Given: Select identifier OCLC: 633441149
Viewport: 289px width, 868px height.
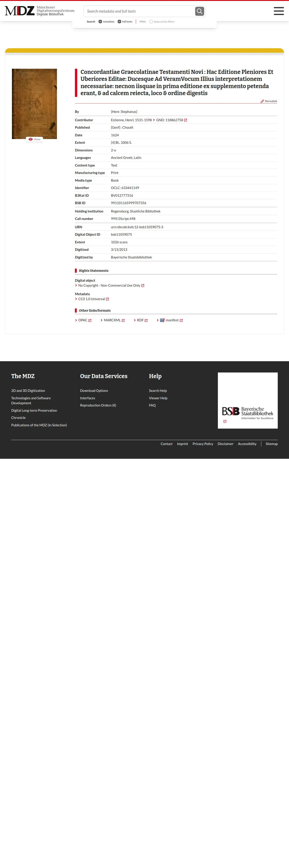Looking at the screenshot, I should 125,188.
